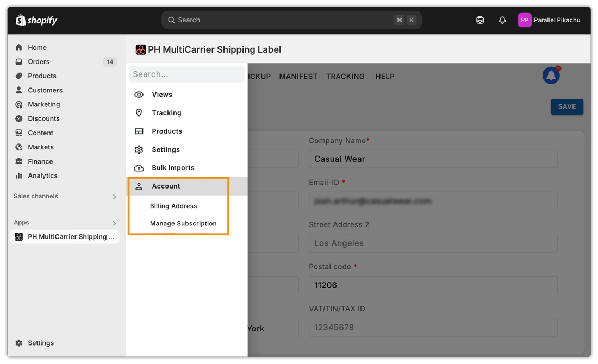Click the search magnifier icon in top bar
598x364 pixels.
click(172, 20)
